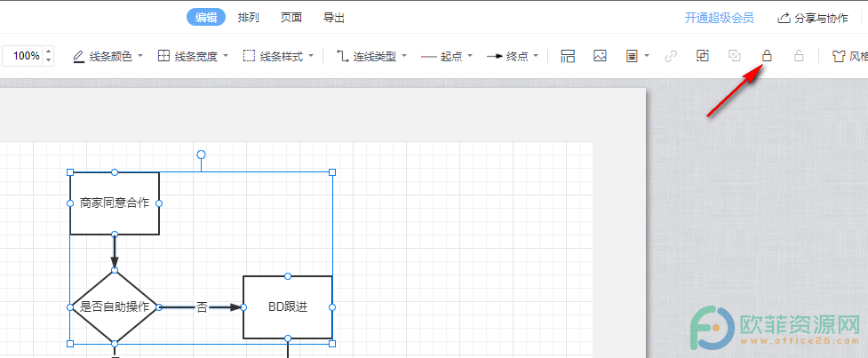Open the 线条颜色 dropdown
The width and height of the screenshot is (868, 358).
(x=108, y=56)
